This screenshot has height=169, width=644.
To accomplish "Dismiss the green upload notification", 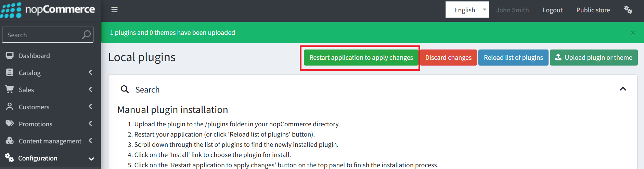I will tap(633, 33).
